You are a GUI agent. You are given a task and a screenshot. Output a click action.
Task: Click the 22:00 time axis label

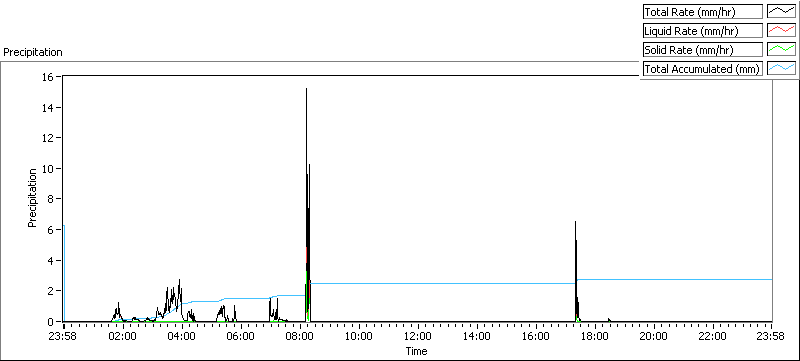pyautogui.click(x=713, y=336)
